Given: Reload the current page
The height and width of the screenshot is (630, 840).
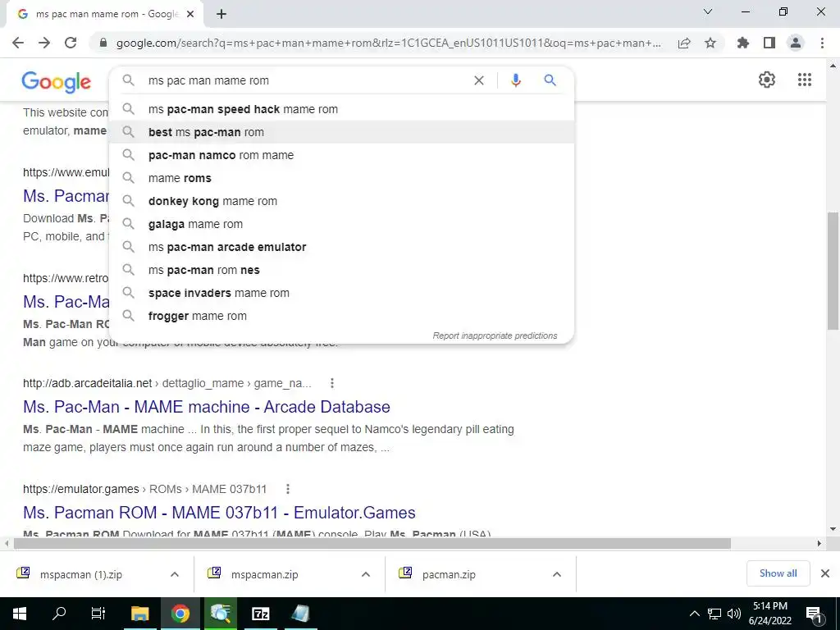Looking at the screenshot, I should (71, 43).
